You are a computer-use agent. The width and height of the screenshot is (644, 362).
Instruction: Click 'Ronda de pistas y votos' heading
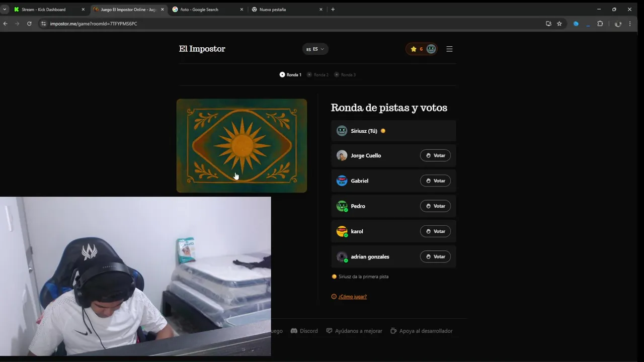pos(389,108)
